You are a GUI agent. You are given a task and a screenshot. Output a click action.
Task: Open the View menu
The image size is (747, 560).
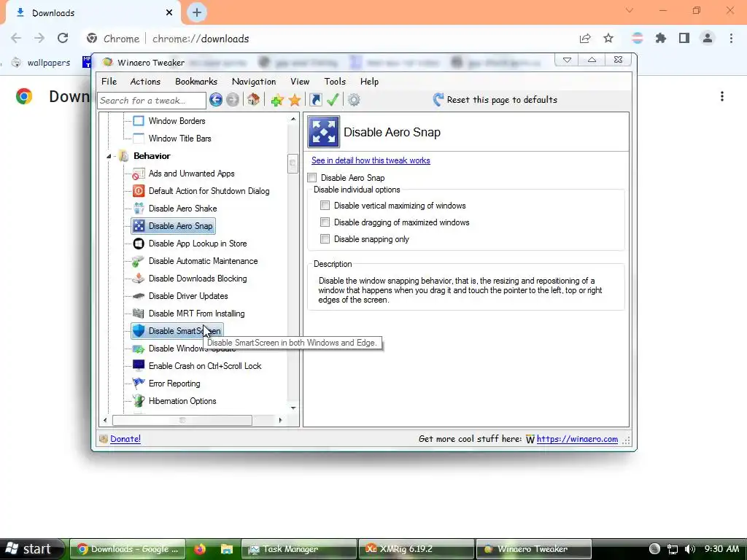(x=300, y=82)
